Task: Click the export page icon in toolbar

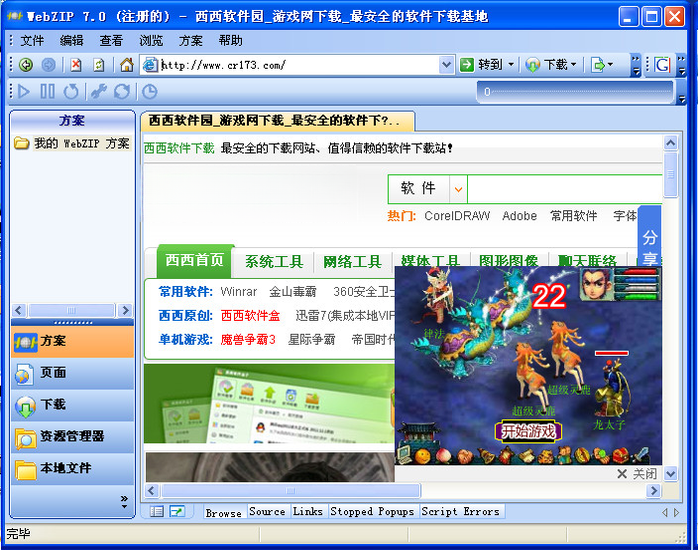Action: [x=597, y=65]
